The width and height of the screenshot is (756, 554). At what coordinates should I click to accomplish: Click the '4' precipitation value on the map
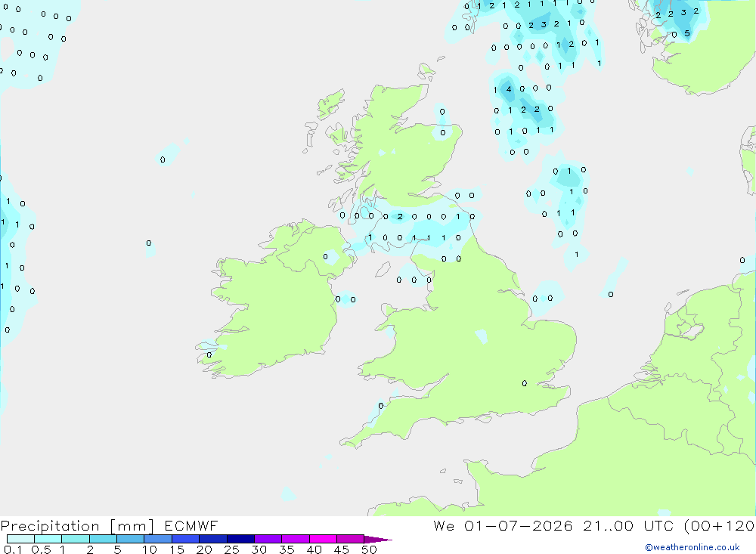[x=509, y=89]
